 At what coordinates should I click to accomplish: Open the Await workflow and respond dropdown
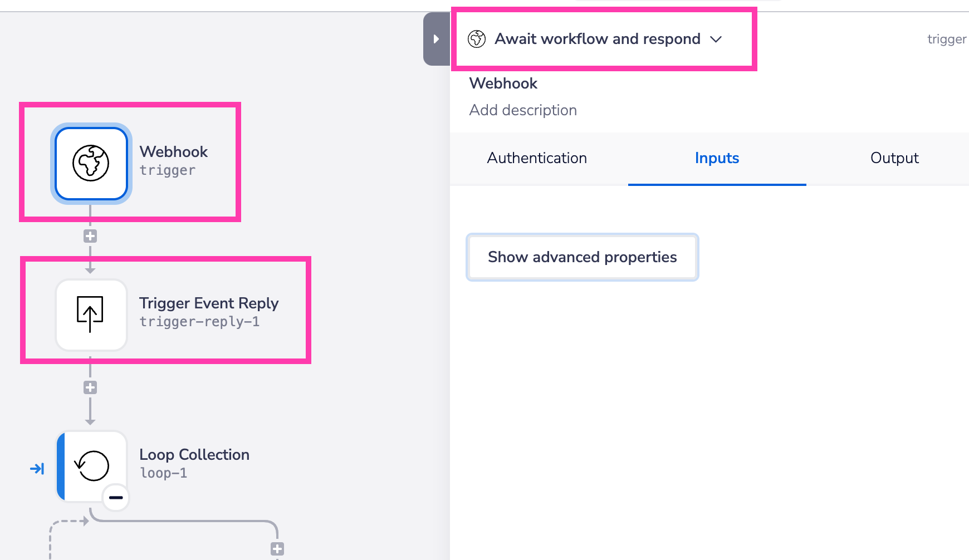tap(716, 39)
